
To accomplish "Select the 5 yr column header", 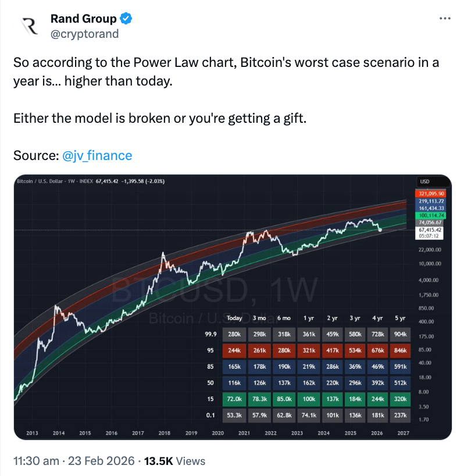I will point(401,318).
